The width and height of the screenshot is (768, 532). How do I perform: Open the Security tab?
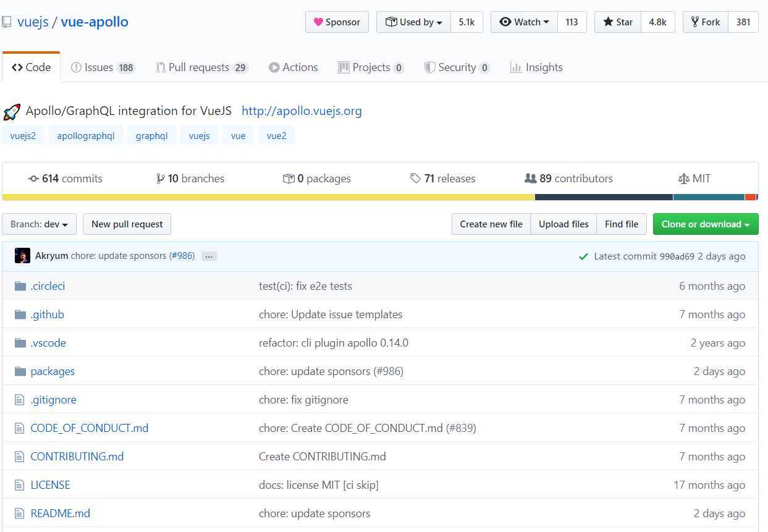pyautogui.click(x=457, y=67)
